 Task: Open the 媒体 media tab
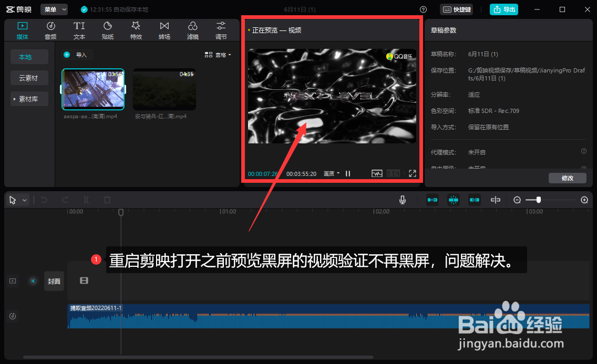(23, 30)
